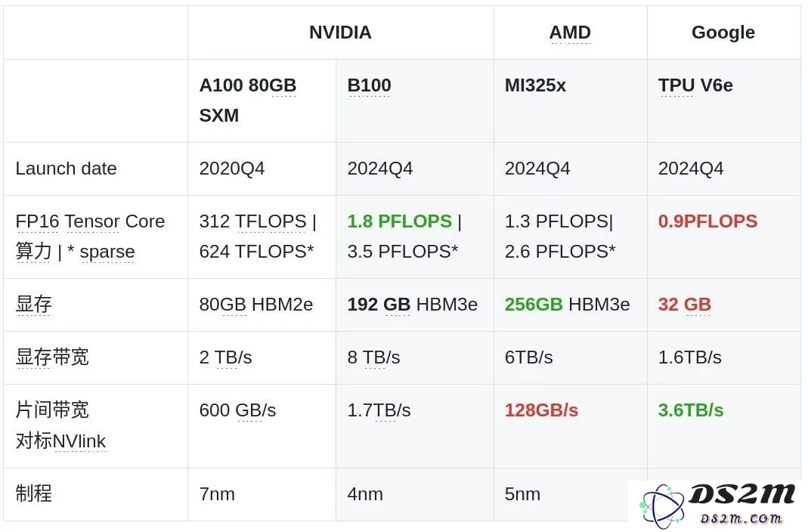This screenshot has height=532, width=808.
Task: Click the Google header cell
Action: (x=723, y=32)
